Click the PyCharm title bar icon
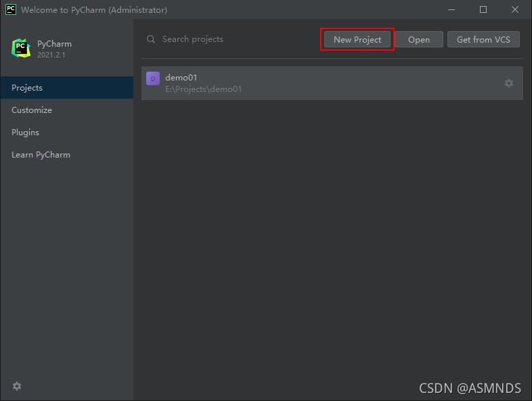Image resolution: width=532 pixels, height=401 pixels. [x=11, y=9]
